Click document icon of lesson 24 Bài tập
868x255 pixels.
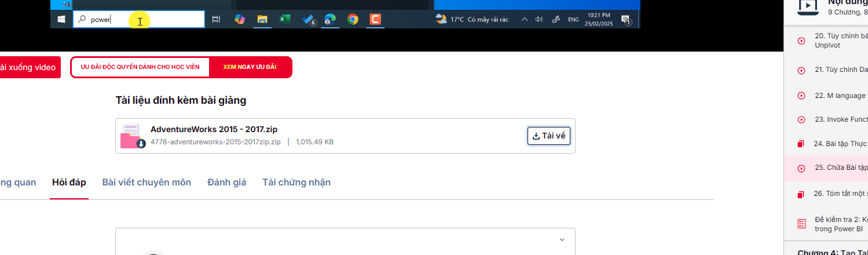pos(801,143)
